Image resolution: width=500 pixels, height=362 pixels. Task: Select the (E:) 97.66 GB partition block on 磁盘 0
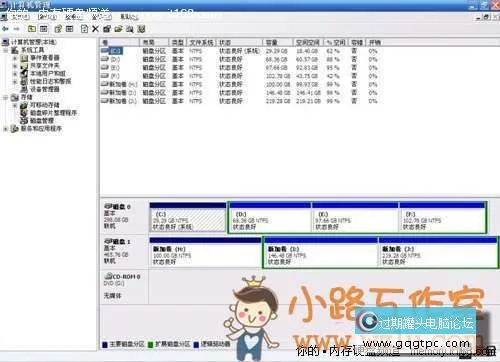355,217
